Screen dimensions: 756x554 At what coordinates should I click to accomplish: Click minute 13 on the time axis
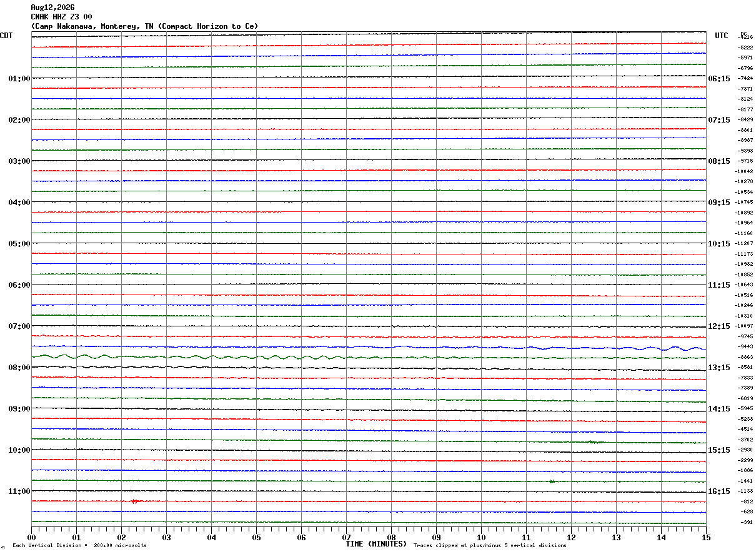point(616,537)
